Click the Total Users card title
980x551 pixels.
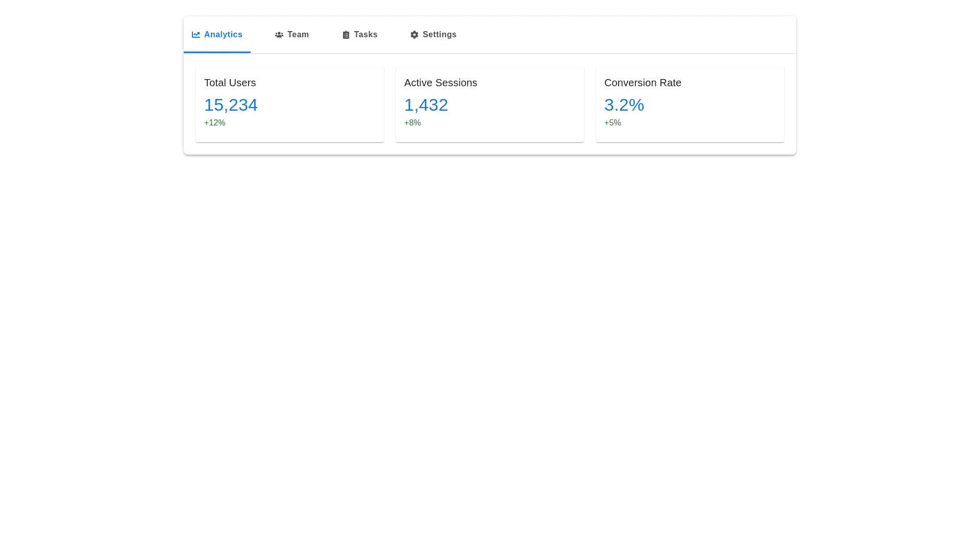[x=230, y=83]
